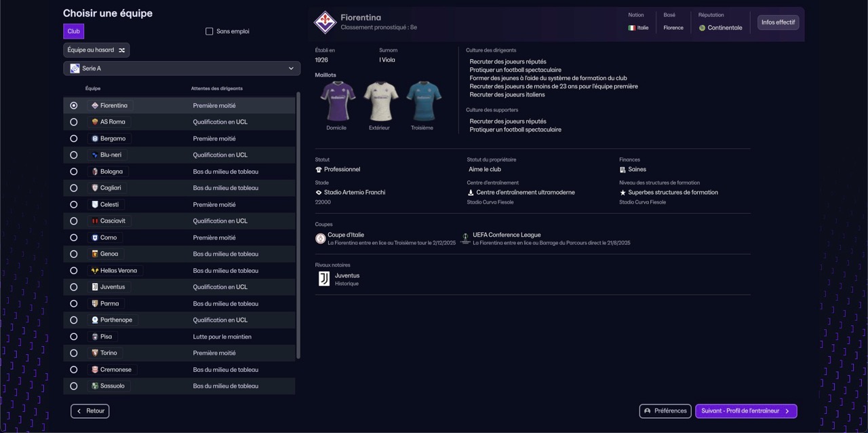
Task: Open the Serie A league dropdown
Action: pyautogui.click(x=181, y=69)
